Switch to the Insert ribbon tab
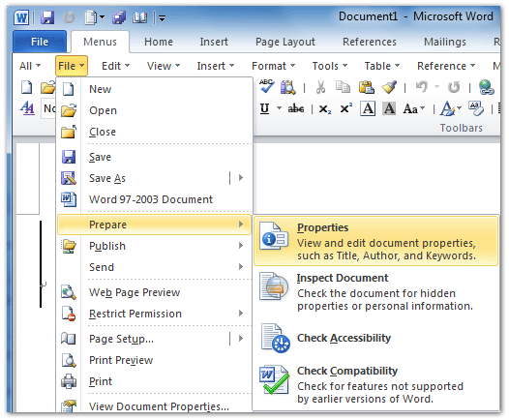Screen dimensions: 509x420 point(214,42)
